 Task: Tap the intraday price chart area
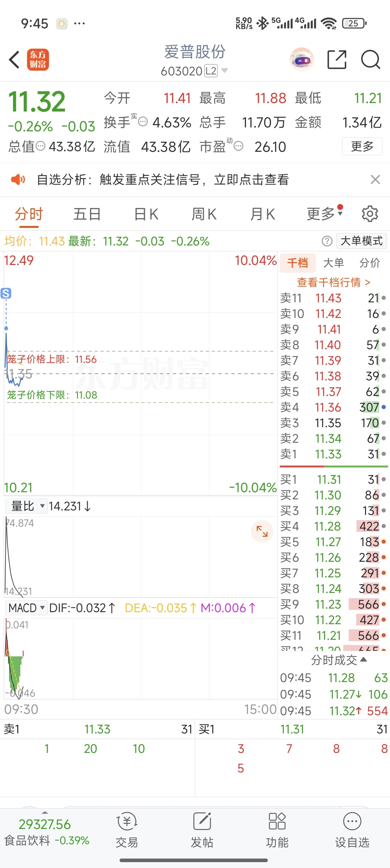[140, 373]
